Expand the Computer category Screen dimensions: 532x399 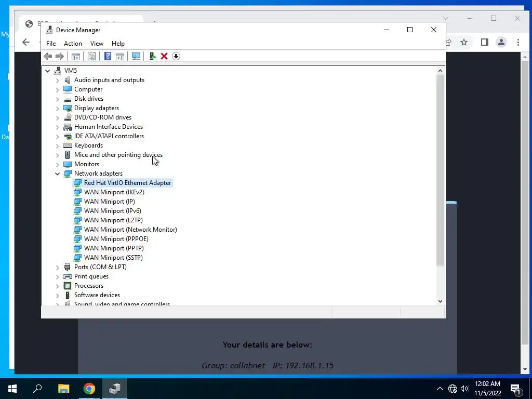click(x=57, y=89)
